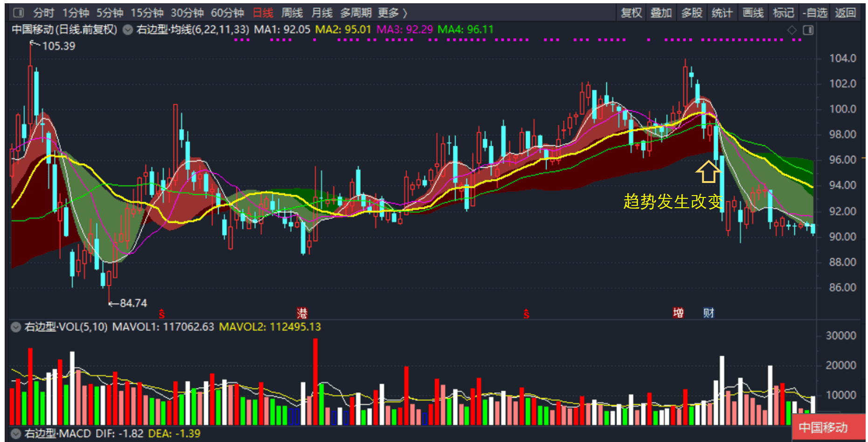
Task: Click the 右边型·均线(6,22,11,33) indicator name
Action: 193,29
